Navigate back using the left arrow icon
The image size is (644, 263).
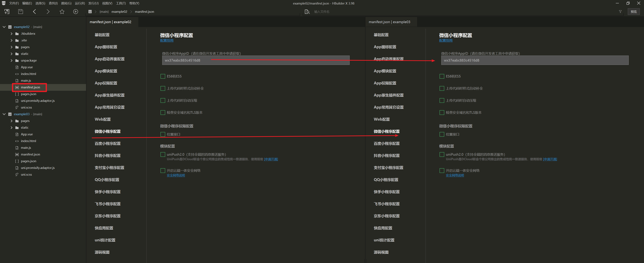pyautogui.click(x=34, y=11)
